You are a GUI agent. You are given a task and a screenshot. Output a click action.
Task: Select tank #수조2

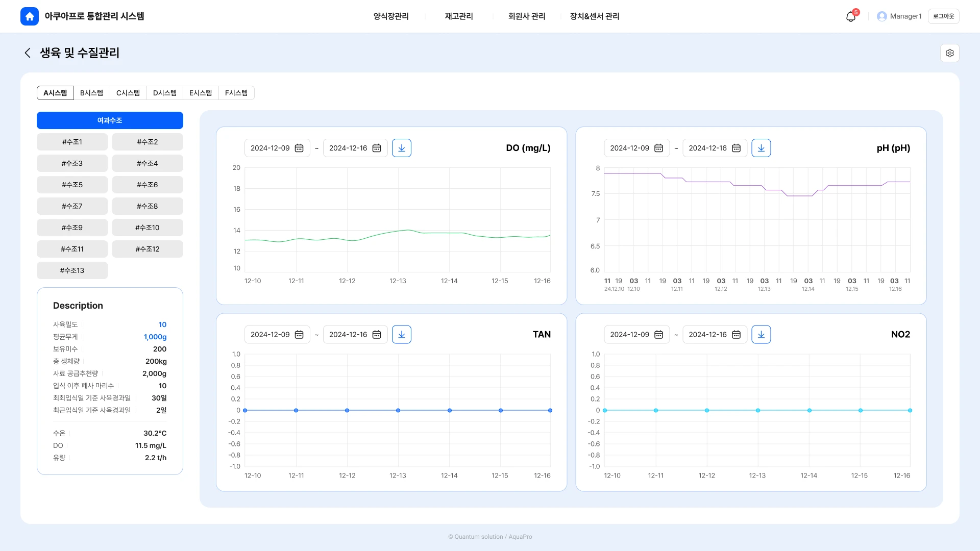148,142
